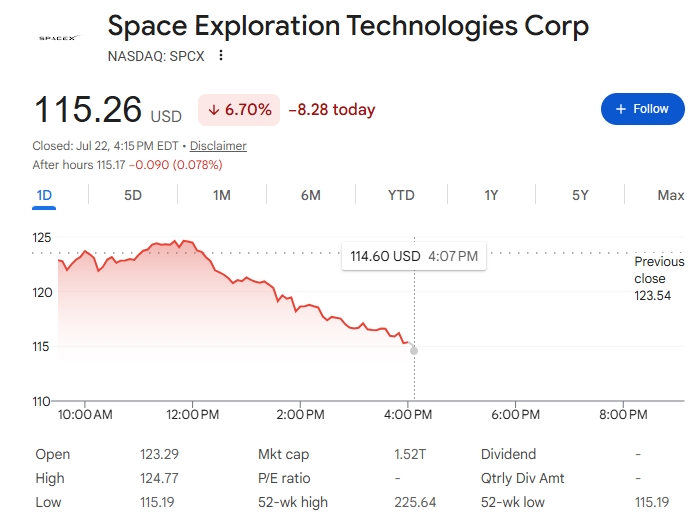Screen dimensions: 693x523
Task: Click the 114.60 USD price tooltip
Action: coord(414,256)
